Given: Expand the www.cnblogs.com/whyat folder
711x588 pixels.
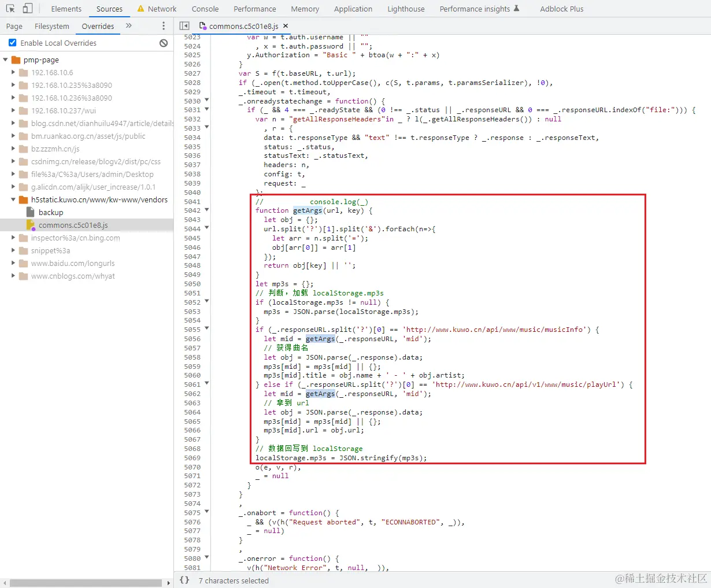Looking at the screenshot, I should pyautogui.click(x=13, y=276).
